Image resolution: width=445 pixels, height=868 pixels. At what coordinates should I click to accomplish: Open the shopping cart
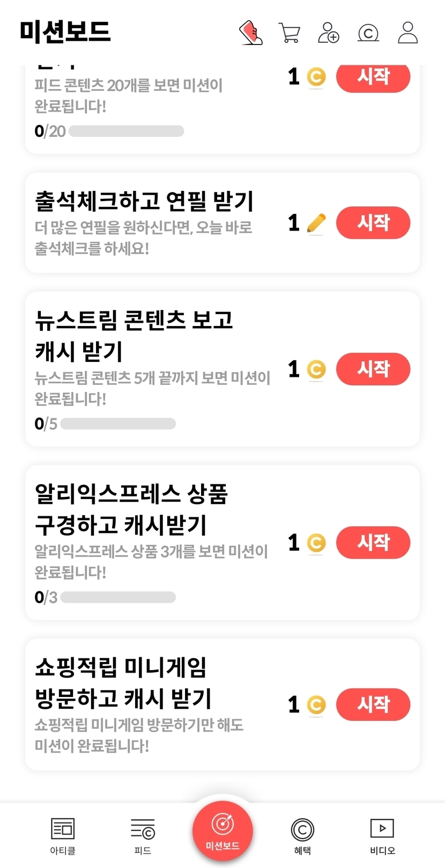pyautogui.click(x=290, y=33)
